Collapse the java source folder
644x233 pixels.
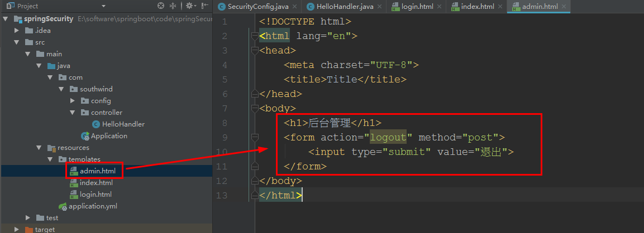pyautogui.click(x=39, y=66)
